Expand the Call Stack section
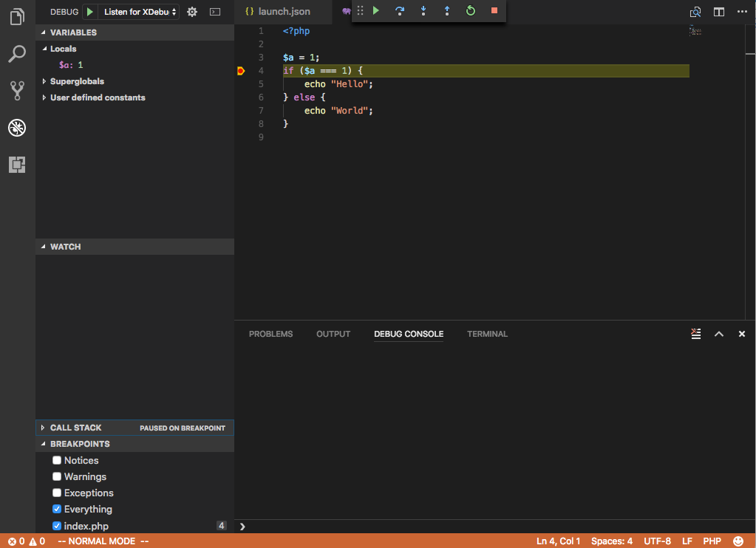 (43, 427)
